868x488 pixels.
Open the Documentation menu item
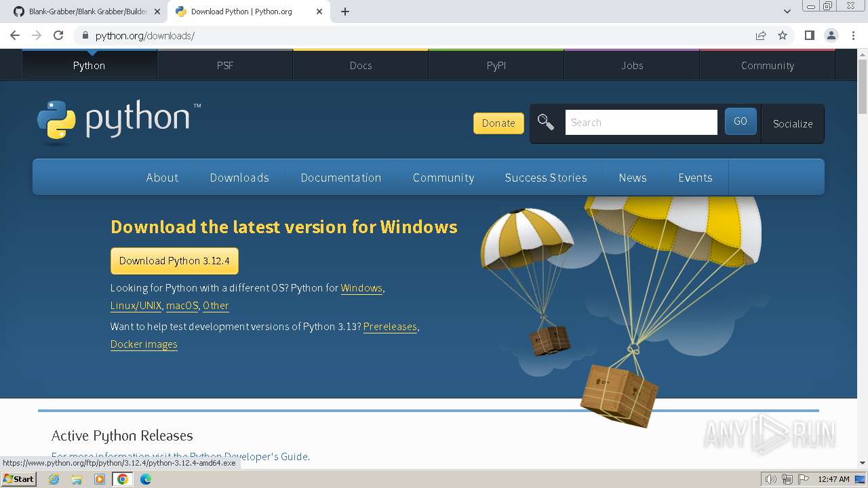point(341,178)
